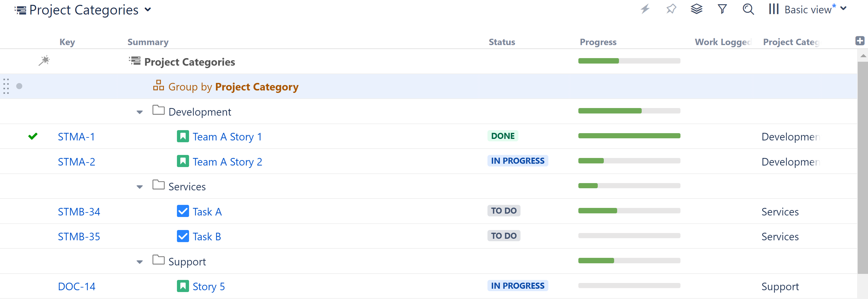The width and height of the screenshot is (868, 299).
Task: Click the Team A Story 1 progress bar
Action: coord(629,136)
